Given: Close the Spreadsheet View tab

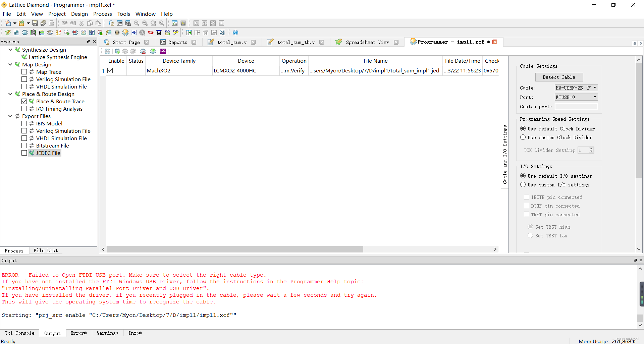Looking at the screenshot, I should 396,42.
